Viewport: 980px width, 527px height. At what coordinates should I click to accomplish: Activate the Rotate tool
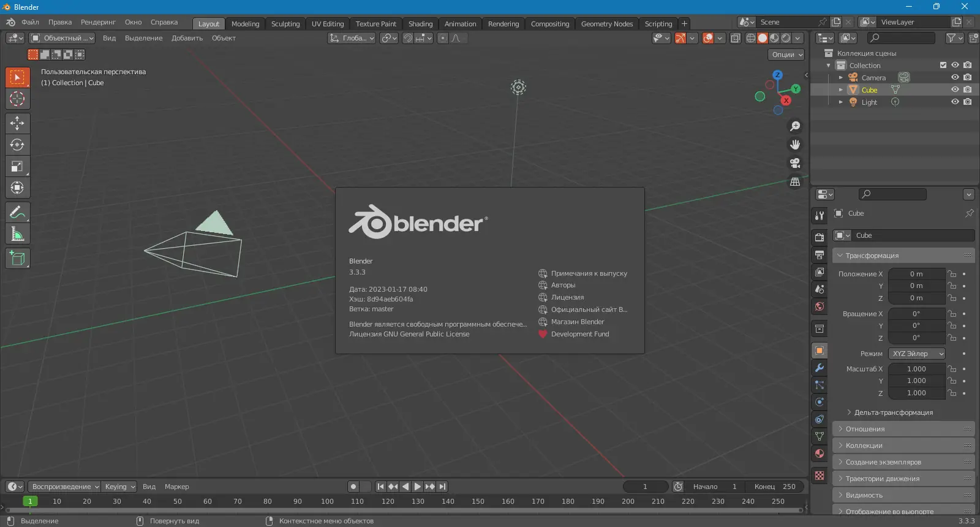pos(17,145)
